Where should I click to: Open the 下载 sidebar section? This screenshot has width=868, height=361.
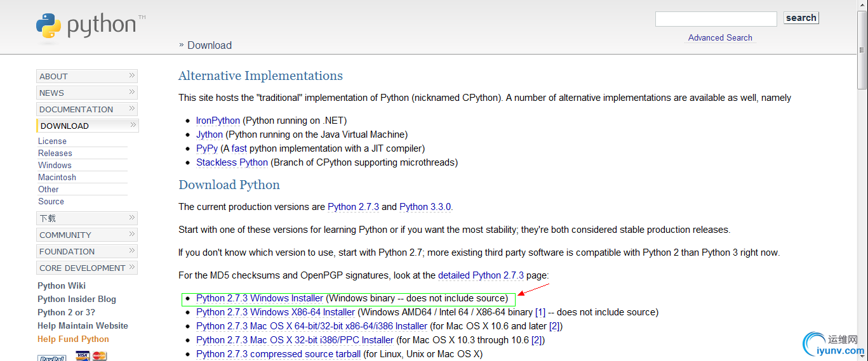click(87, 218)
